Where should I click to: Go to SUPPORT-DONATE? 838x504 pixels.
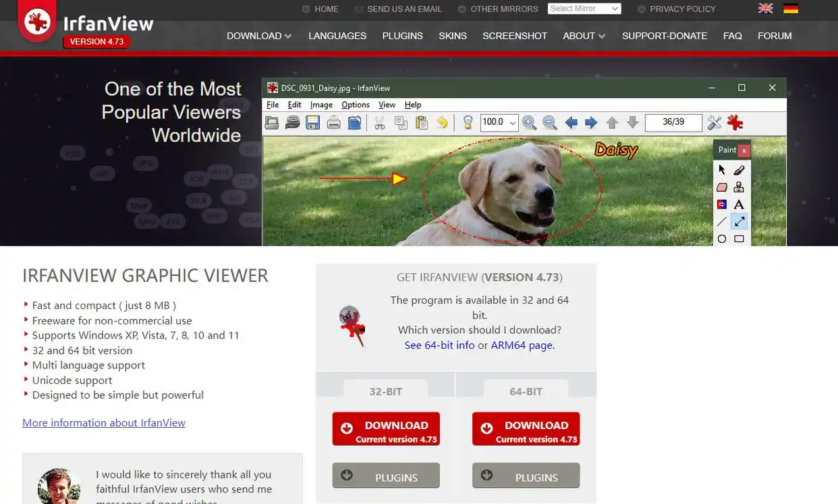pos(665,36)
